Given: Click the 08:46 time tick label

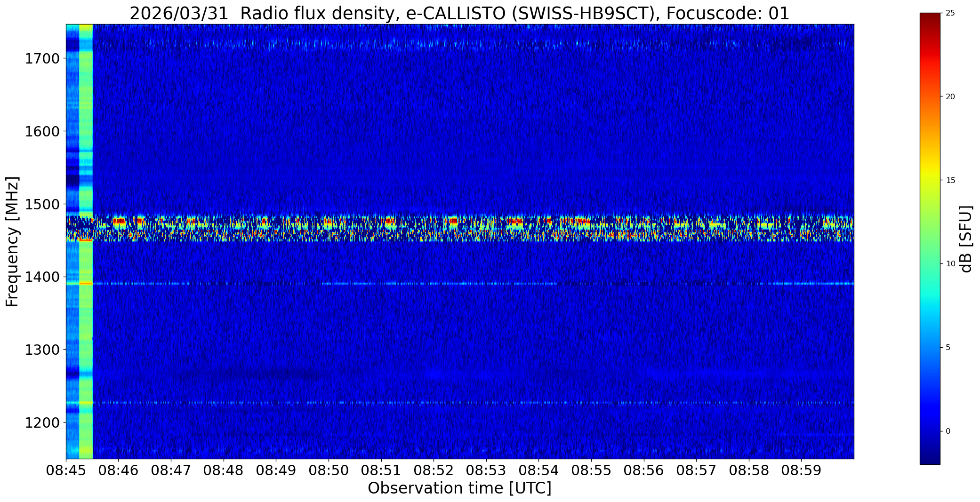Looking at the screenshot, I should (x=119, y=470).
